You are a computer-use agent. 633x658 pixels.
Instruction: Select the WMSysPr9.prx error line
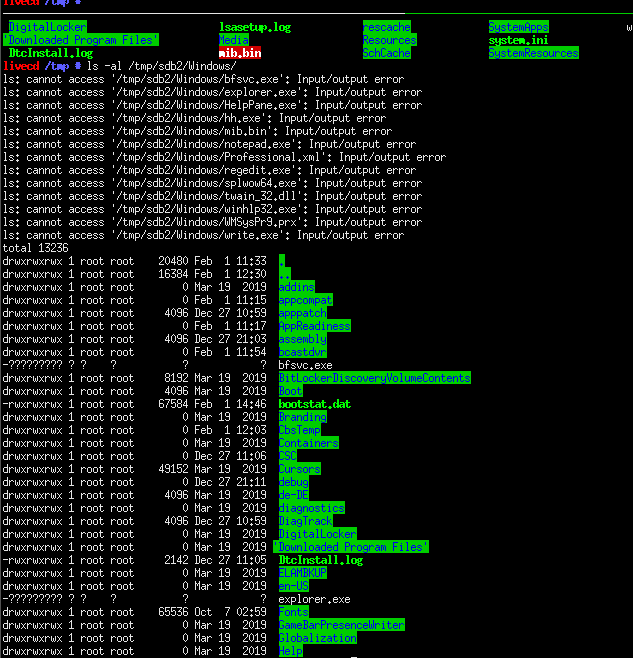212,222
